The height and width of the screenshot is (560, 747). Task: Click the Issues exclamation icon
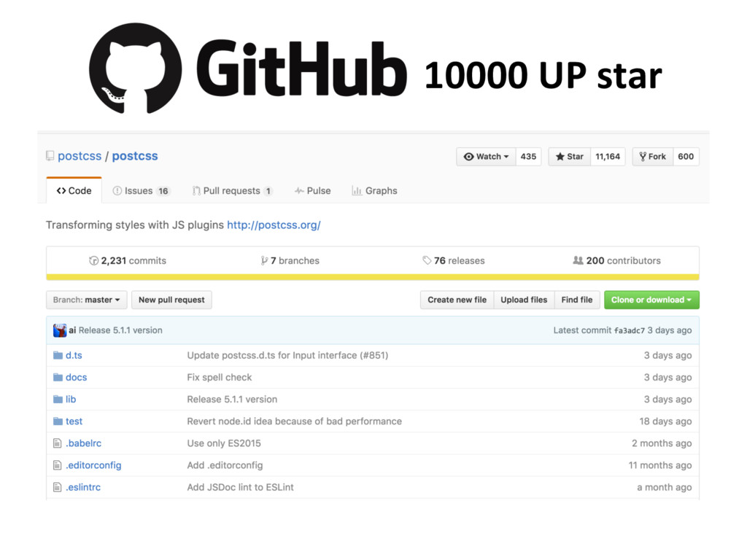(x=117, y=190)
